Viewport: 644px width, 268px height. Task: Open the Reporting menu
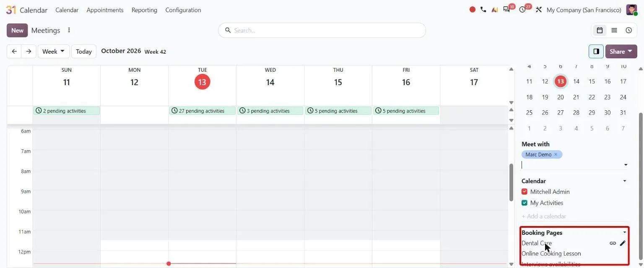click(x=144, y=10)
